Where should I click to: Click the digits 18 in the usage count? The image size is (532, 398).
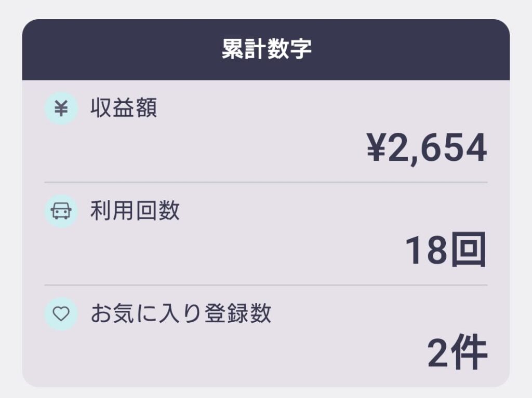click(426, 251)
